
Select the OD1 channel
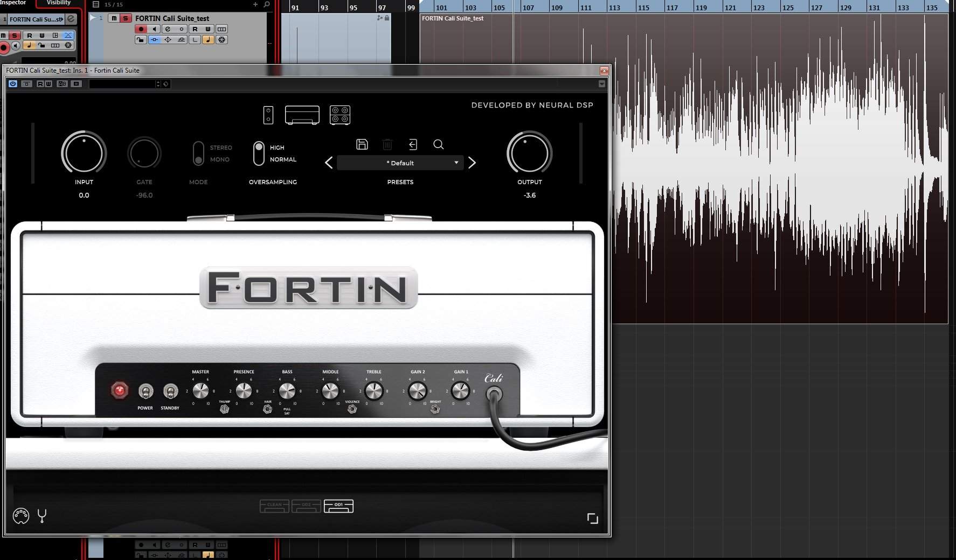point(338,506)
